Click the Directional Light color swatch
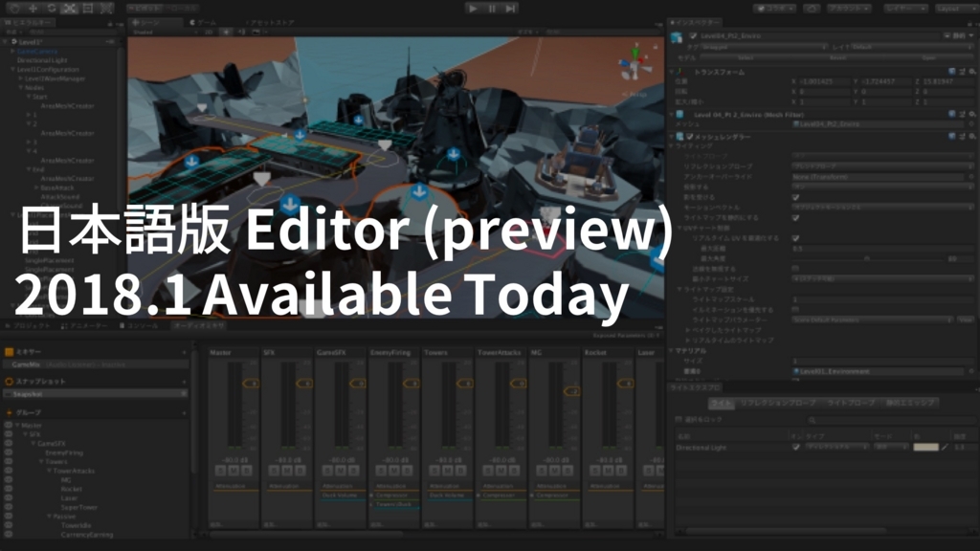The image size is (980, 551). pos(925,448)
